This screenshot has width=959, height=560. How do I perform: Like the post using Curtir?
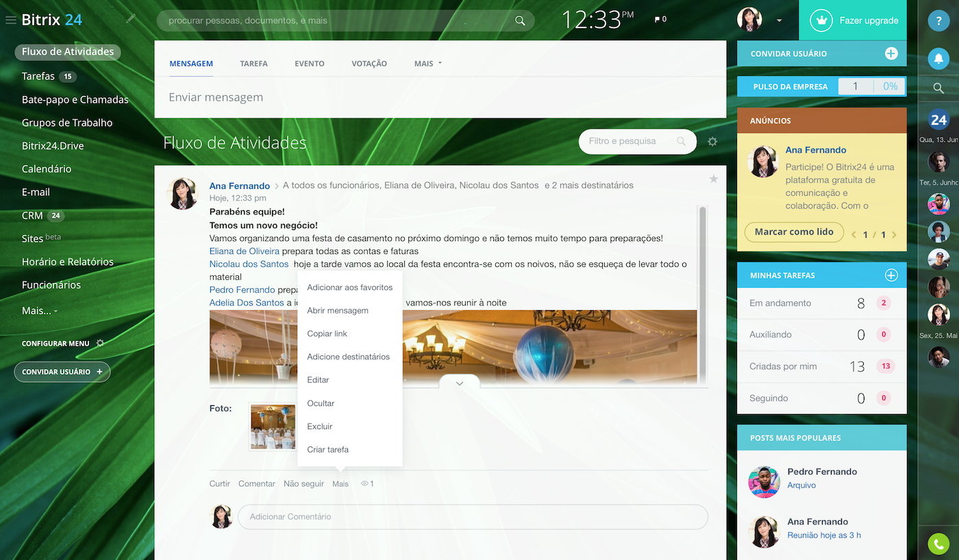pyautogui.click(x=219, y=483)
